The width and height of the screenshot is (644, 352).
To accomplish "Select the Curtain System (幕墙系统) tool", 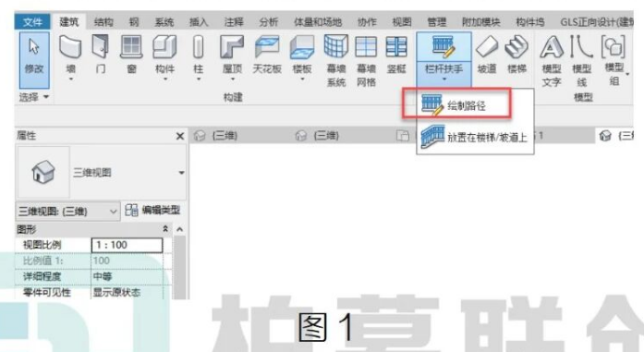I will pyautogui.click(x=336, y=60).
